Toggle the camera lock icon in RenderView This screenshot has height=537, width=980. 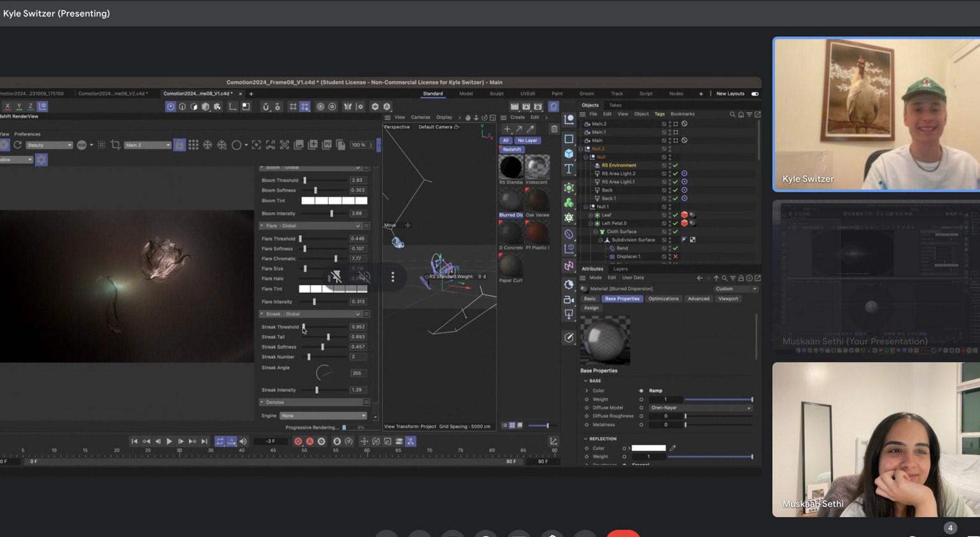(x=180, y=145)
